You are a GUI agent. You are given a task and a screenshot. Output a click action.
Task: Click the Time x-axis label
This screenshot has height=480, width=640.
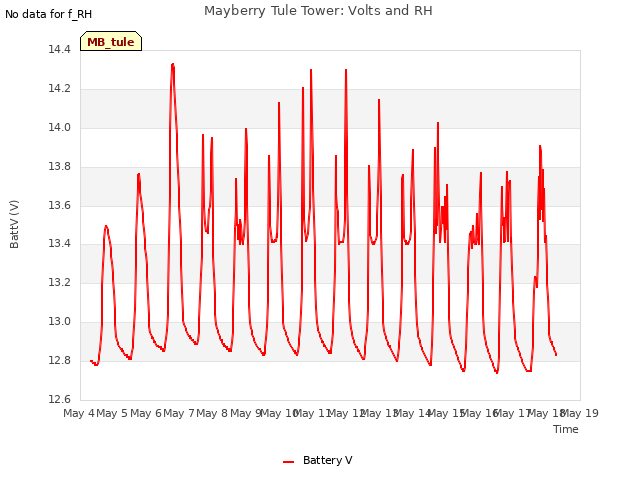[x=566, y=429]
